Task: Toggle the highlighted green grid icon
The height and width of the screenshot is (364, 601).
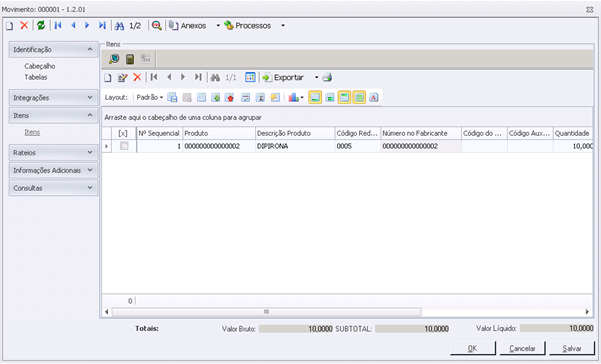Action: pyautogui.click(x=359, y=98)
